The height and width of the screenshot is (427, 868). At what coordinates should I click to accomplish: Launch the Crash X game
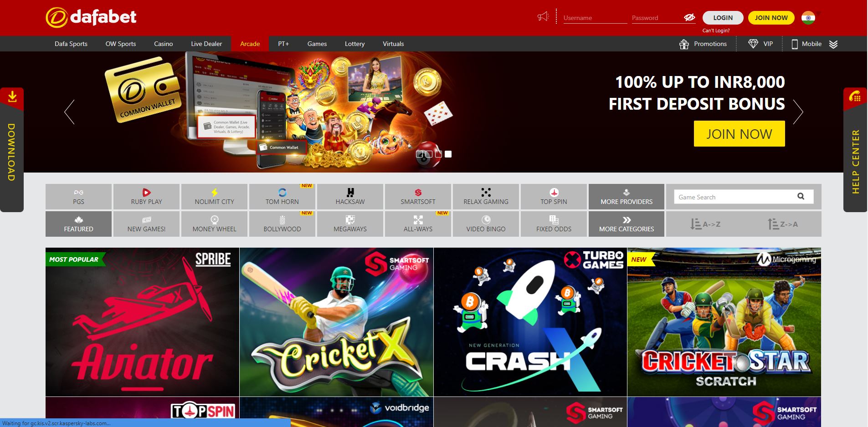click(x=530, y=322)
